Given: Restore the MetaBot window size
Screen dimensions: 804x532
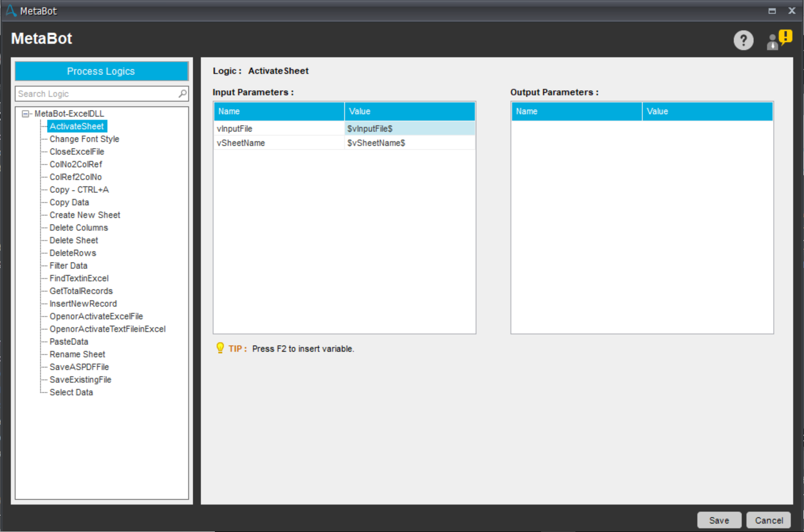Looking at the screenshot, I should click(772, 11).
